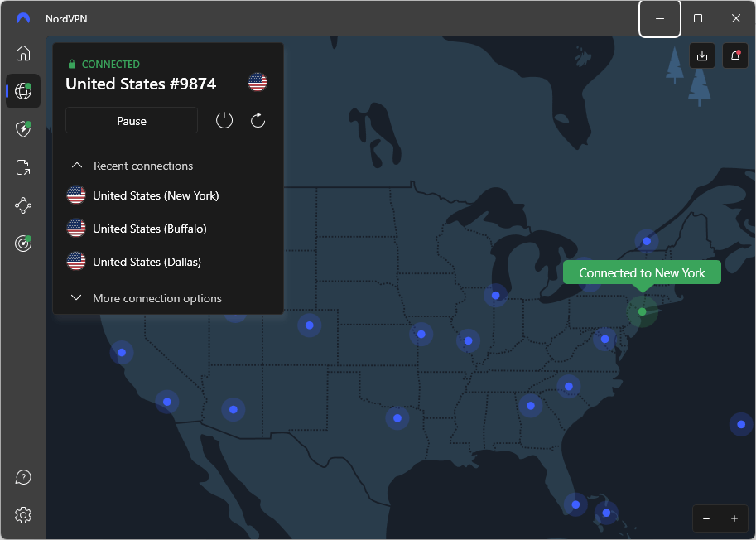This screenshot has height=540, width=756.
Task: Select the Los Angeles server dot on map
Action: coord(166,402)
